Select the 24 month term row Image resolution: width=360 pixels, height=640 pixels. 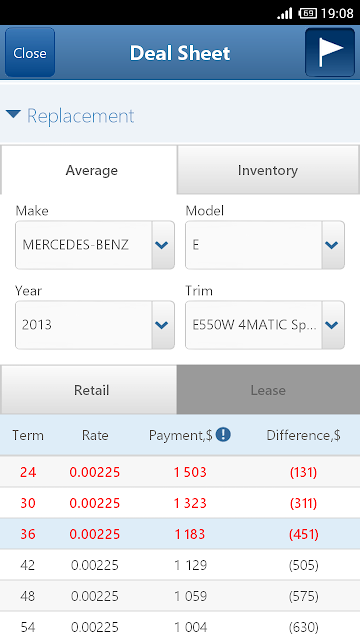pos(180,472)
